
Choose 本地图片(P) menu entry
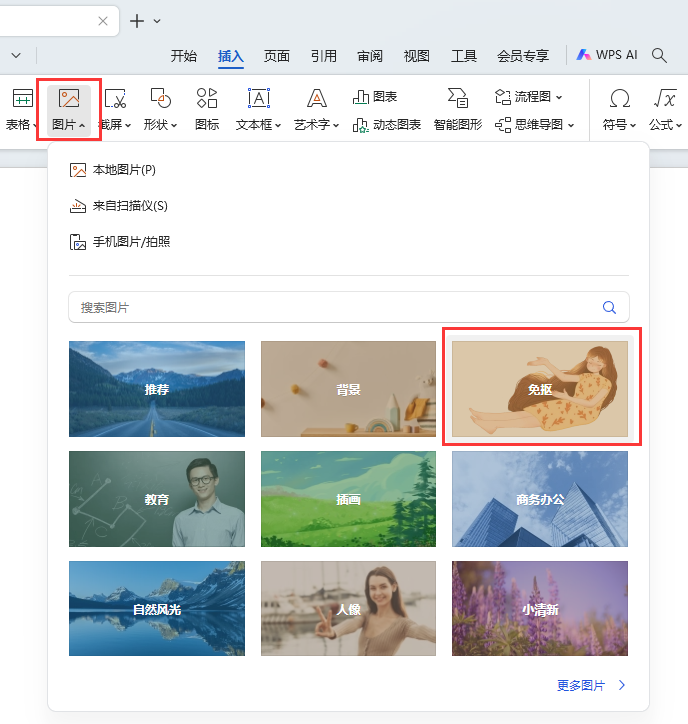click(x=113, y=170)
